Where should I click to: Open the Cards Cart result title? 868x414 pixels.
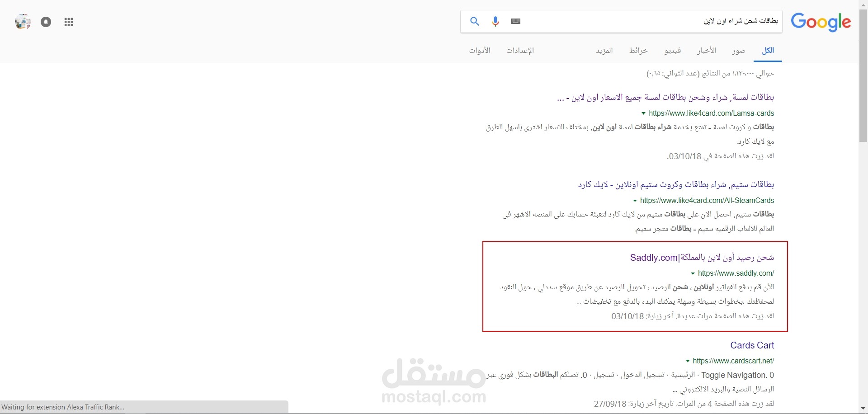coord(752,345)
